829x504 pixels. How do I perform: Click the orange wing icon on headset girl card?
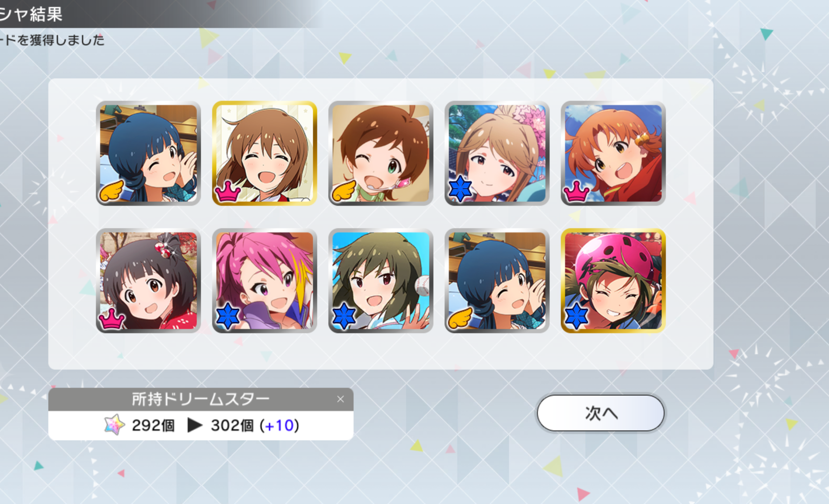pos(344,191)
